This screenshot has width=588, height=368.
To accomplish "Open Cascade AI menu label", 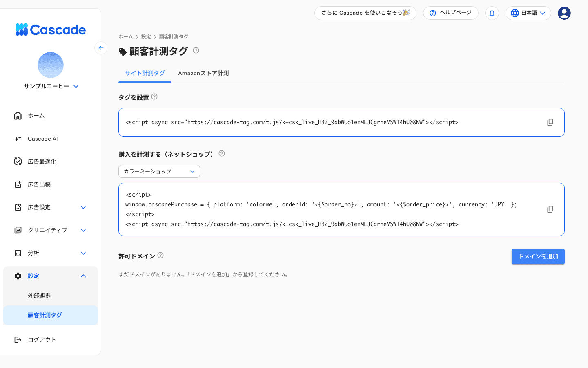I will click(43, 139).
